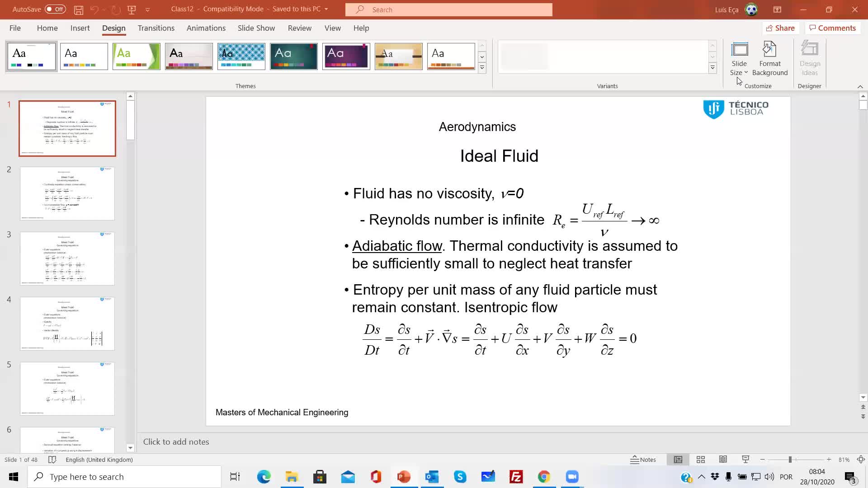Click the Save icon in title bar

78,9
